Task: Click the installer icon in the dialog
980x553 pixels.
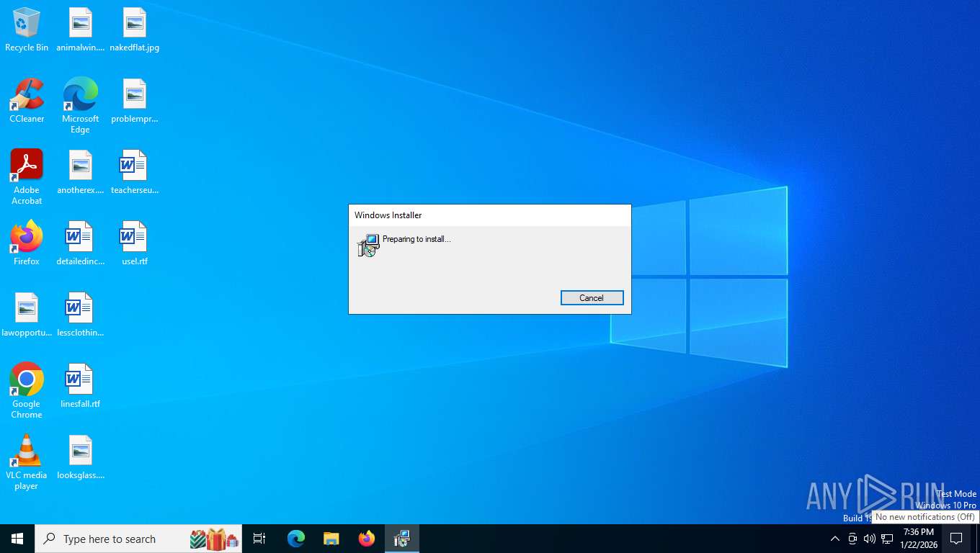Action: [x=368, y=246]
